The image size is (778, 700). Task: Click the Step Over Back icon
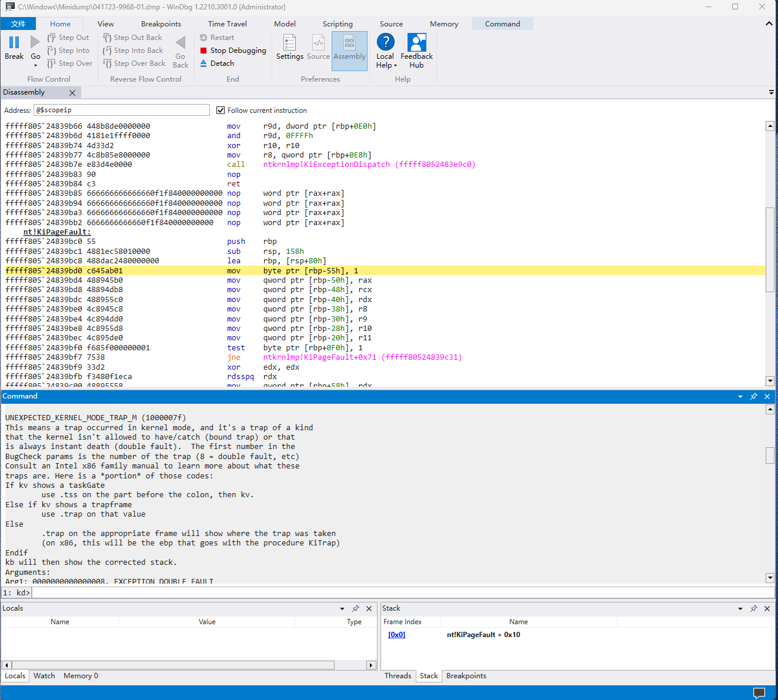click(x=133, y=63)
